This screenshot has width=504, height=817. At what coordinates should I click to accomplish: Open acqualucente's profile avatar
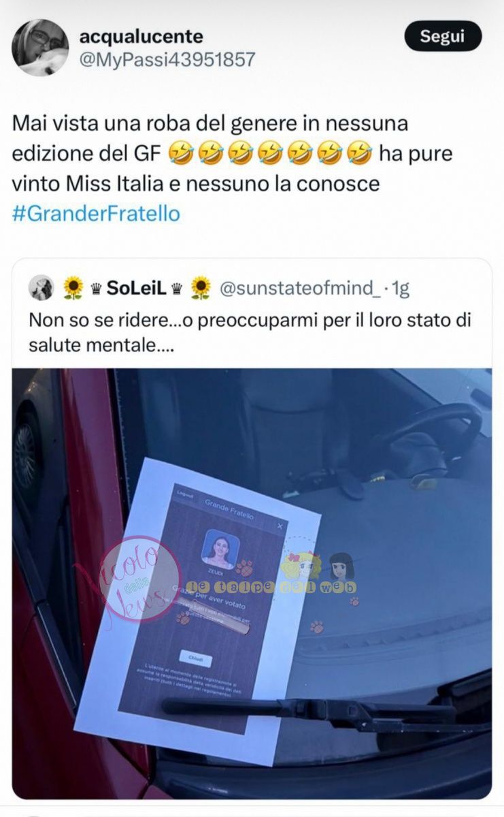40,48
